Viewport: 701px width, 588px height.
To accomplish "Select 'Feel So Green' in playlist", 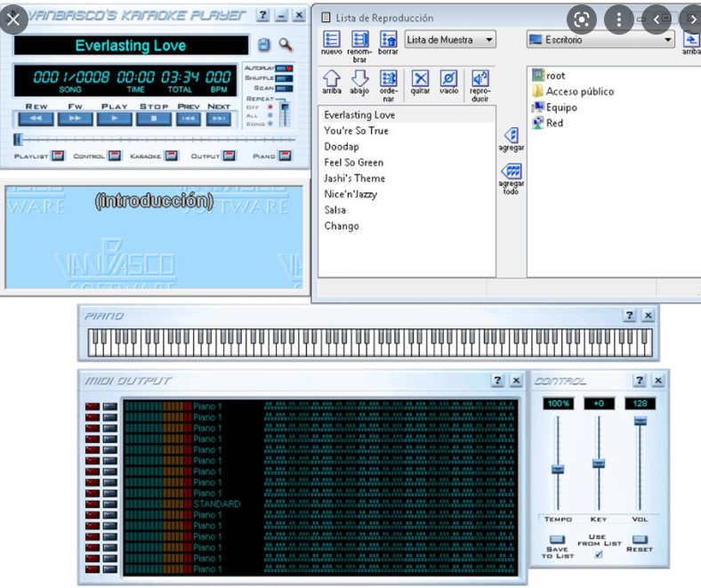I will tap(354, 162).
